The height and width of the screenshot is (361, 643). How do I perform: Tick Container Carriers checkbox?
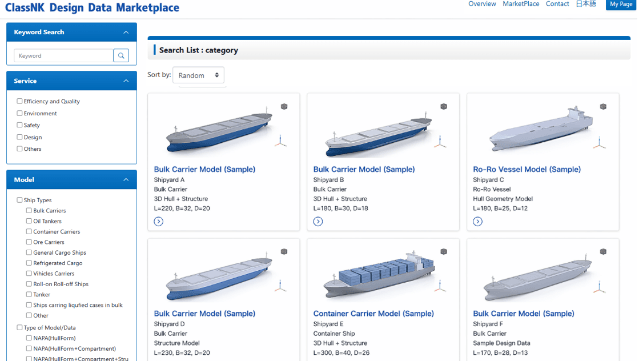pos(29,231)
